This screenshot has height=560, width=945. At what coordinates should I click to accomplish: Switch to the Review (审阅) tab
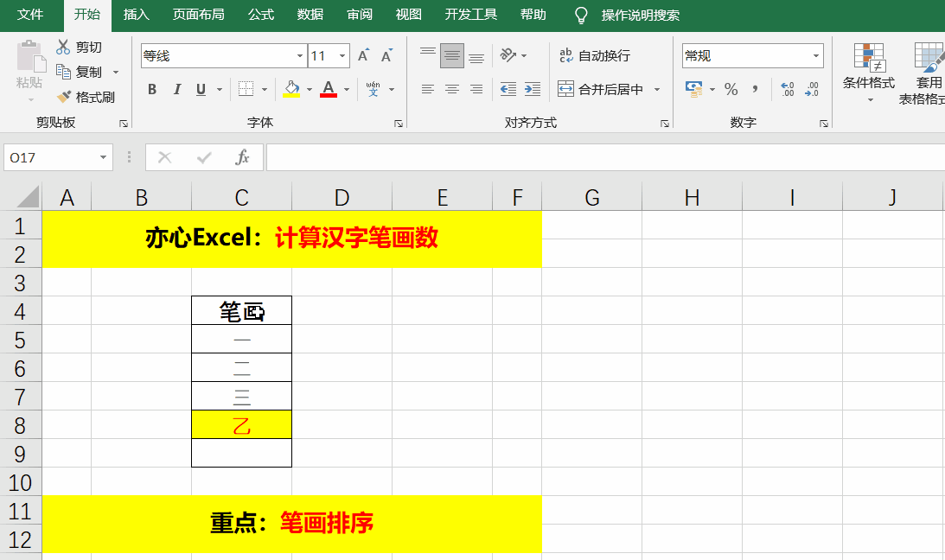(360, 15)
